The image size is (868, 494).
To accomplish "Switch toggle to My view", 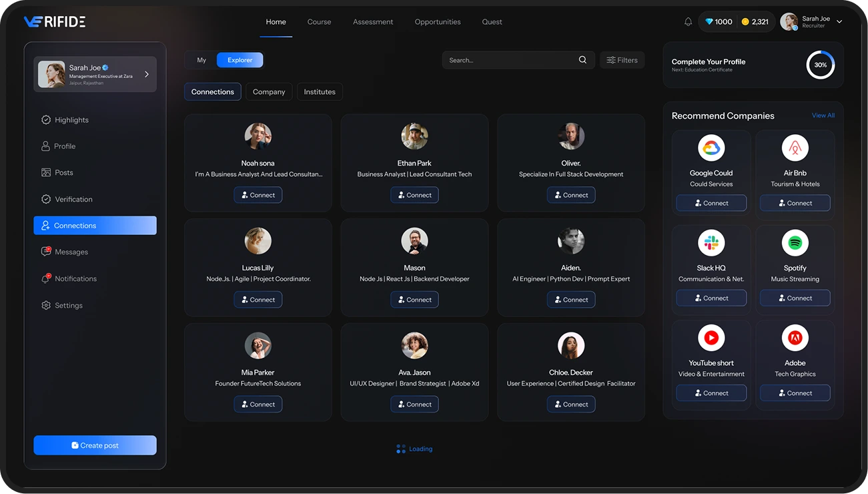I will tap(201, 60).
